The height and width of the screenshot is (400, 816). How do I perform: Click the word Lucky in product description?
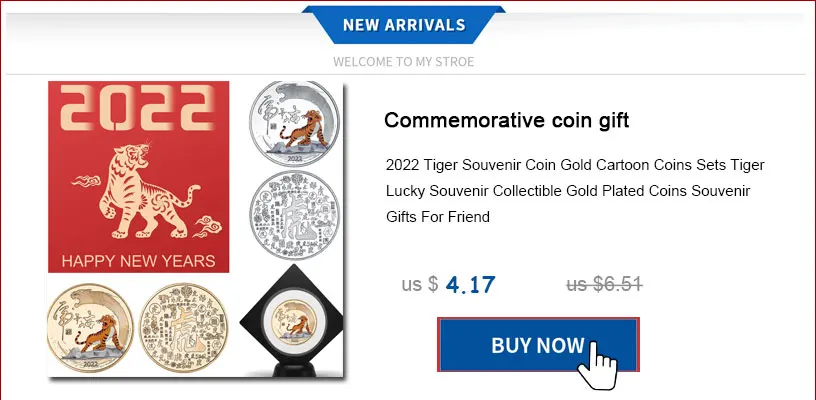[x=405, y=191]
